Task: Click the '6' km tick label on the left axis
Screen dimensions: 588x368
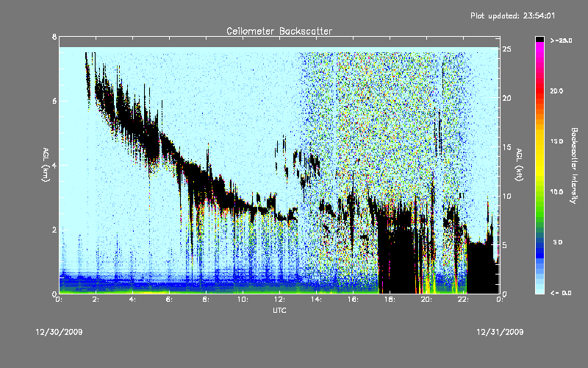Action: pyautogui.click(x=54, y=101)
